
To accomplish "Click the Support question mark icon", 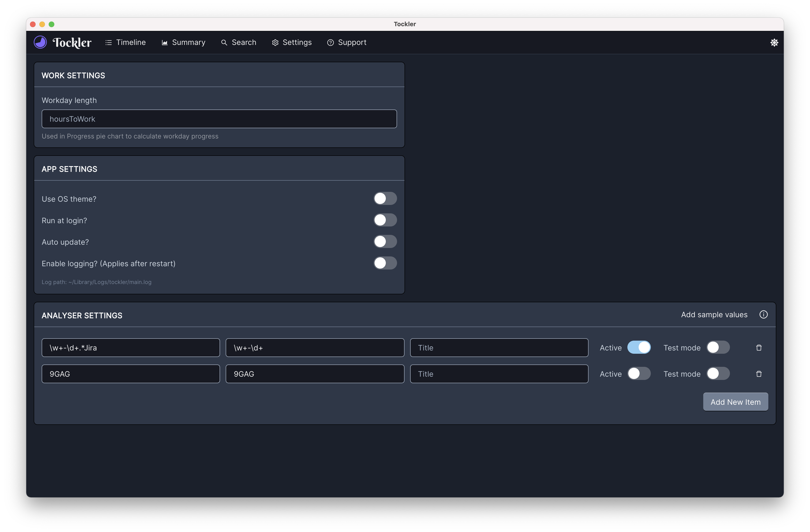I will [330, 43].
